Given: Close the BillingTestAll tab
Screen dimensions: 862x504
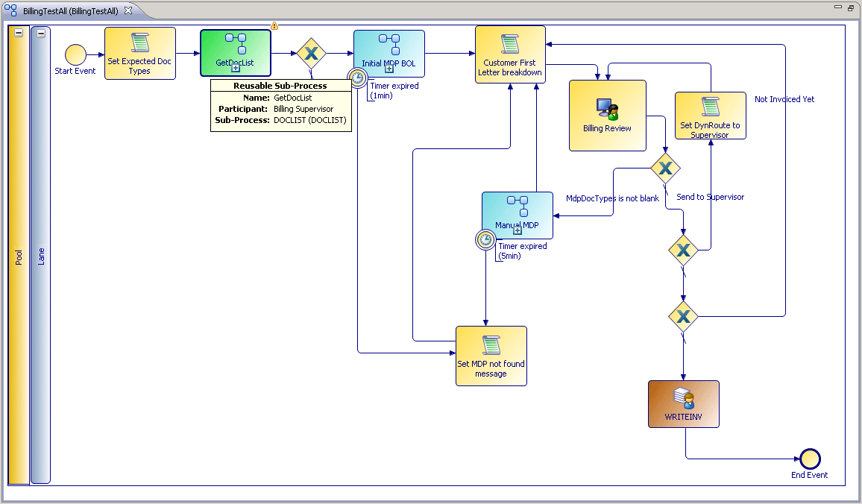Looking at the screenshot, I should click(x=128, y=11).
